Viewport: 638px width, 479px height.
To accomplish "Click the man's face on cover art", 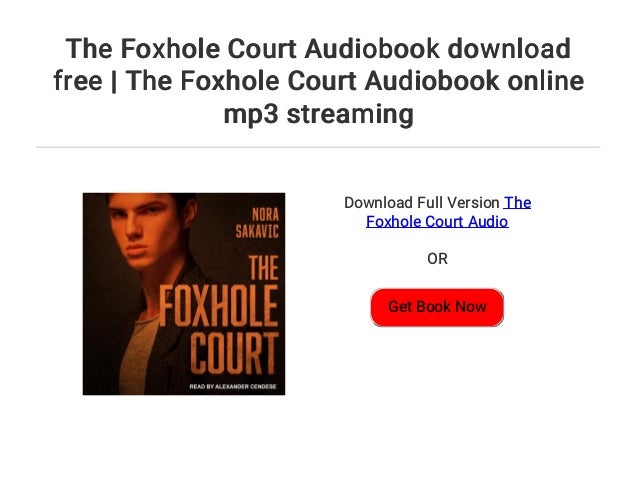I will 142,229.
